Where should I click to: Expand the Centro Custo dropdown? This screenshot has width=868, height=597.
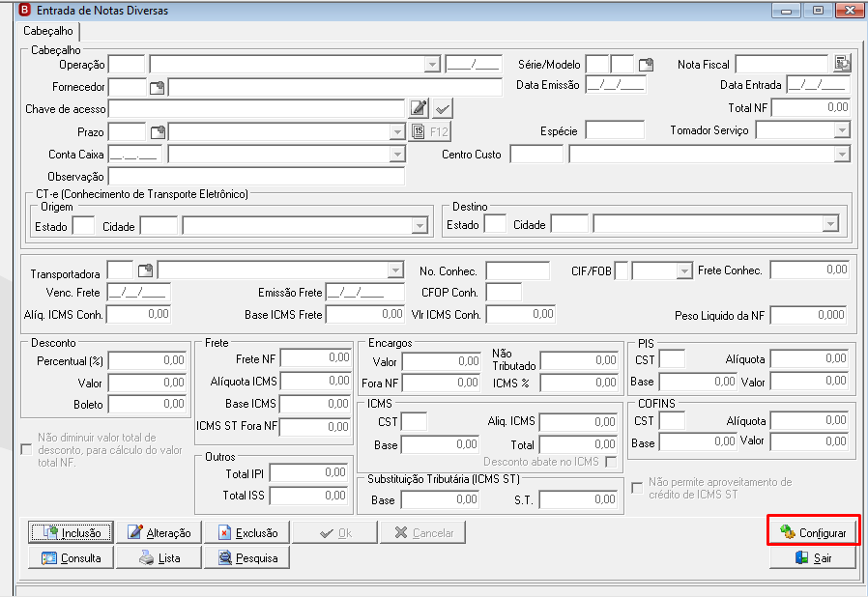pos(842,155)
